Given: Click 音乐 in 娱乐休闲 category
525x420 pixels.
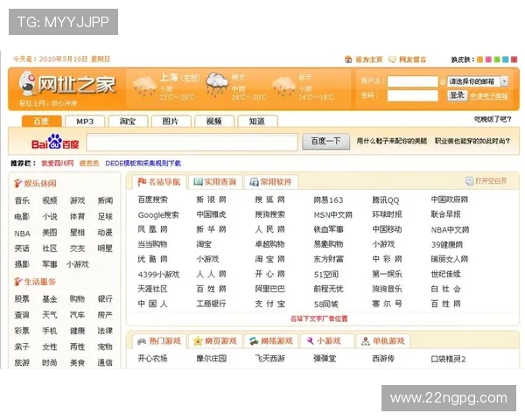Looking at the screenshot, I should pos(22,200).
